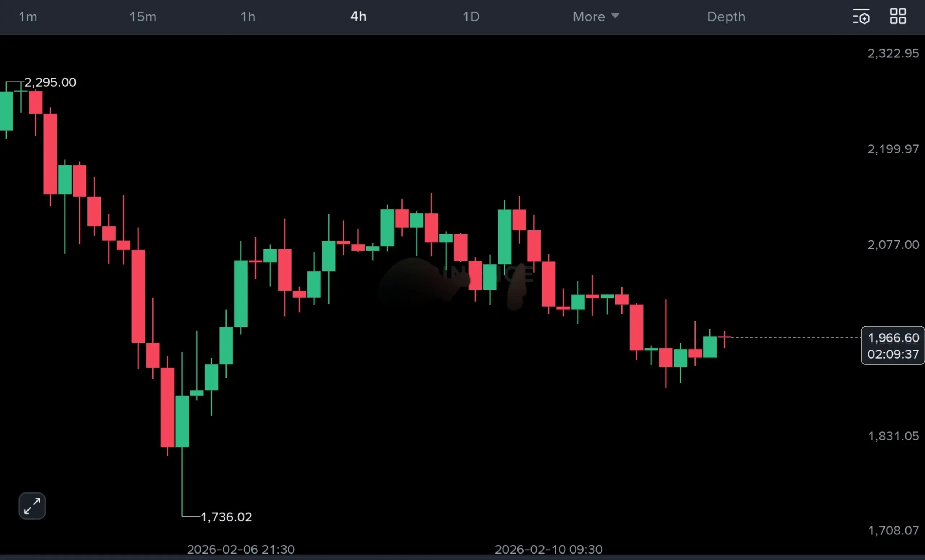Switch to the 15m timeframe

click(x=143, y=17)
